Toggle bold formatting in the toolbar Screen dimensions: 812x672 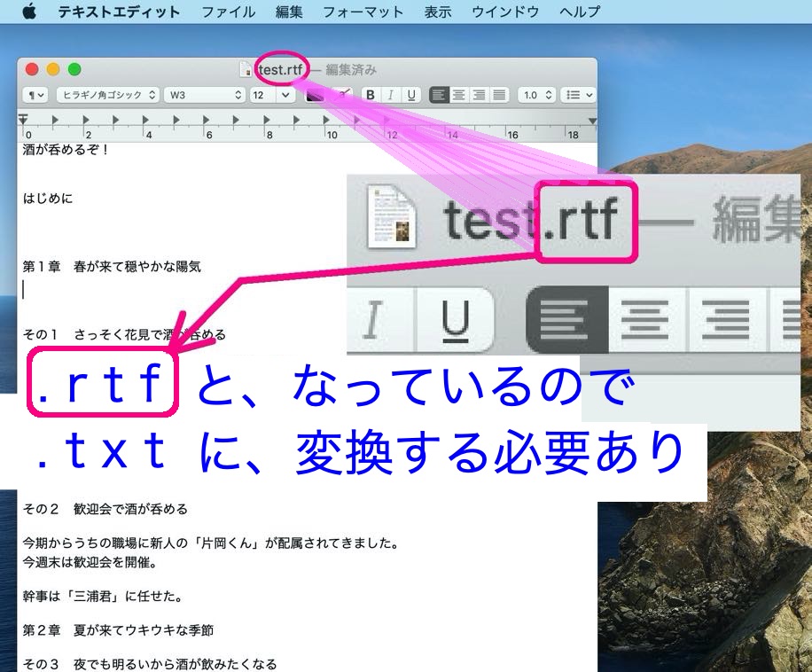(x=371, y=95)
